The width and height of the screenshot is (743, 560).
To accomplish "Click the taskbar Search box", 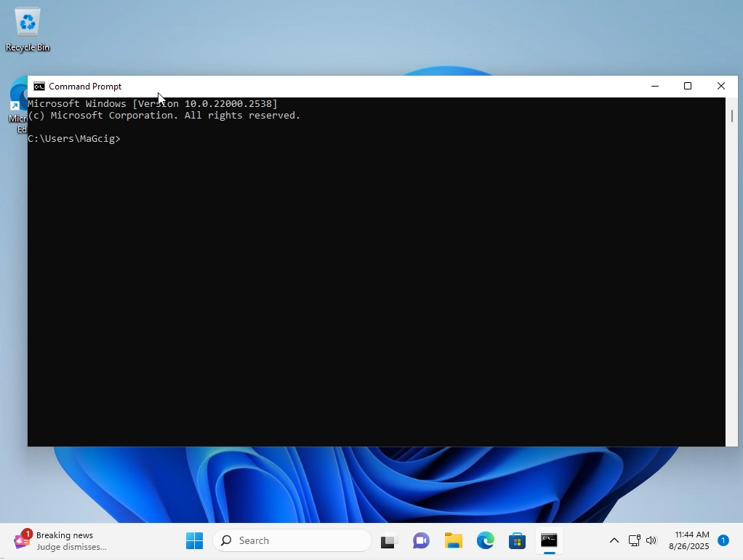I will [292, 540].
